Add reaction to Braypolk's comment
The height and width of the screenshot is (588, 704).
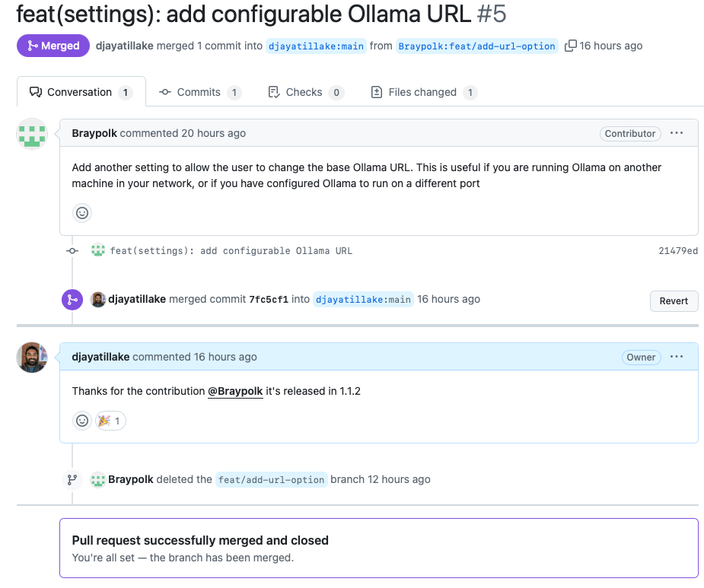(82, 213)
